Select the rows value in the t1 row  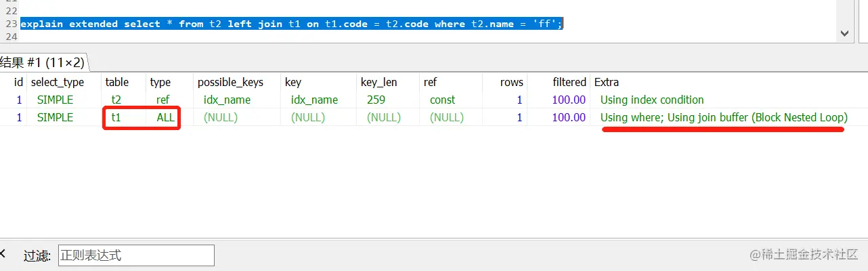point(519,117)
